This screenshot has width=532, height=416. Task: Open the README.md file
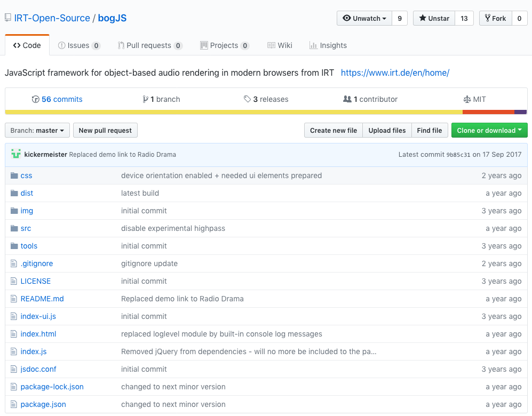[42, 299]
